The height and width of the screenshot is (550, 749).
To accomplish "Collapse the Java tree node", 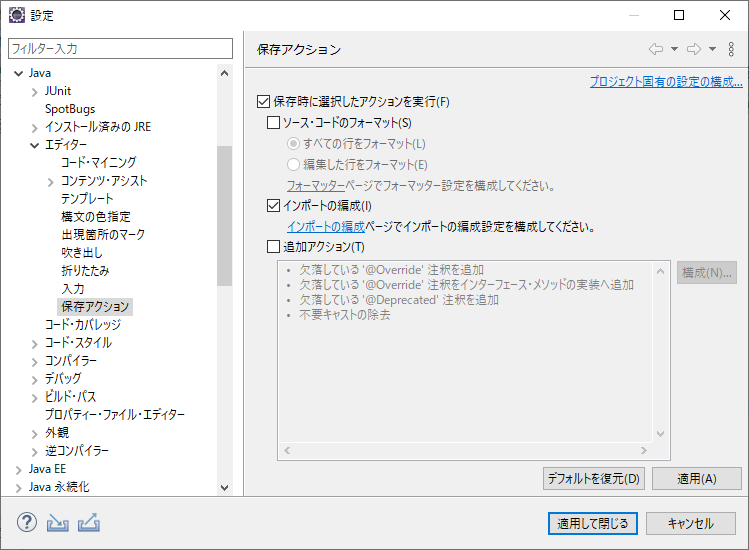I will (19, 73).
